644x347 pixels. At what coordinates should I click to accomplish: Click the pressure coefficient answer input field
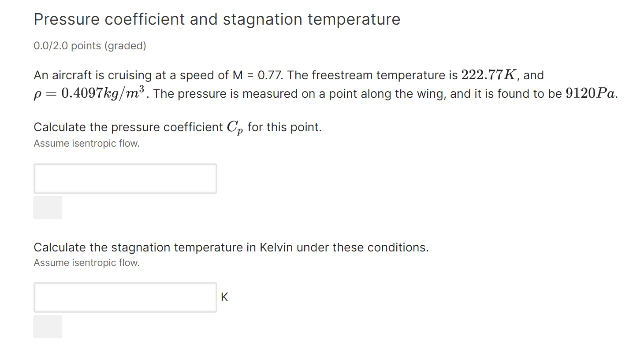(125, 178)
